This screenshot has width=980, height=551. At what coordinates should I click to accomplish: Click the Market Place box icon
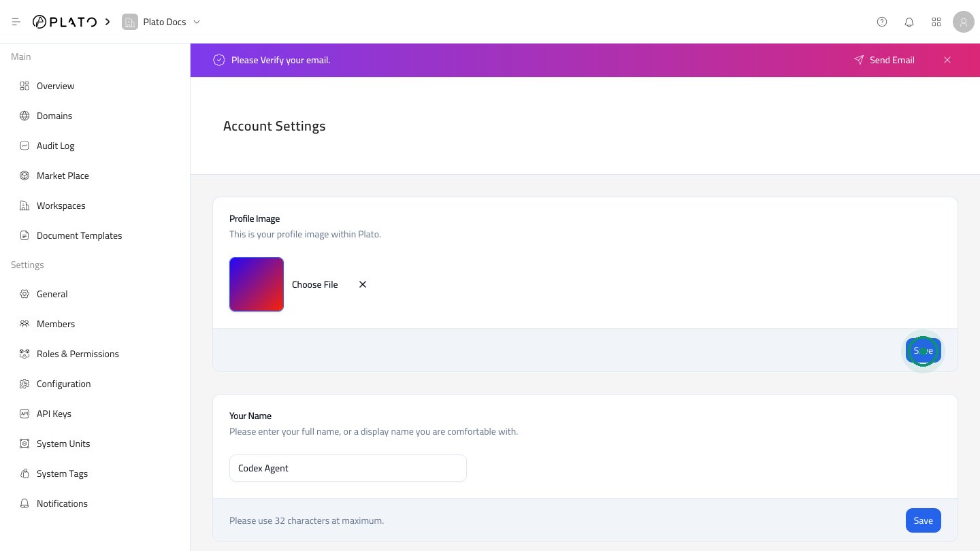(24, 176)
